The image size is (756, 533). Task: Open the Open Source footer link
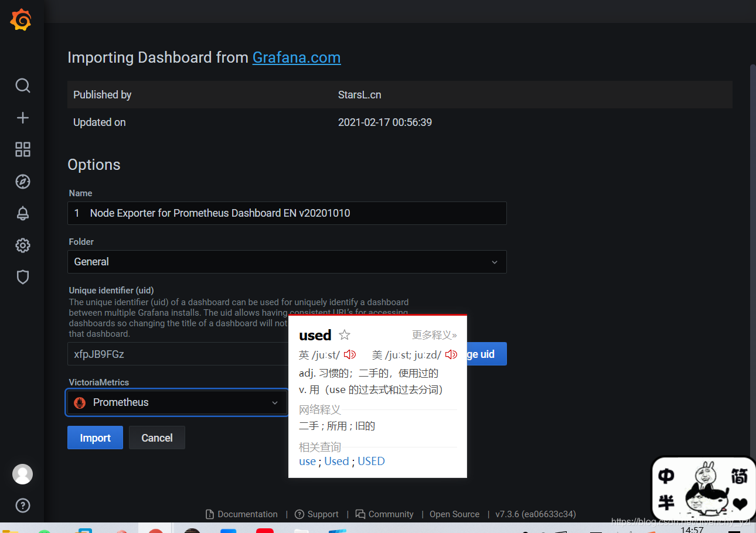(454, 514)
